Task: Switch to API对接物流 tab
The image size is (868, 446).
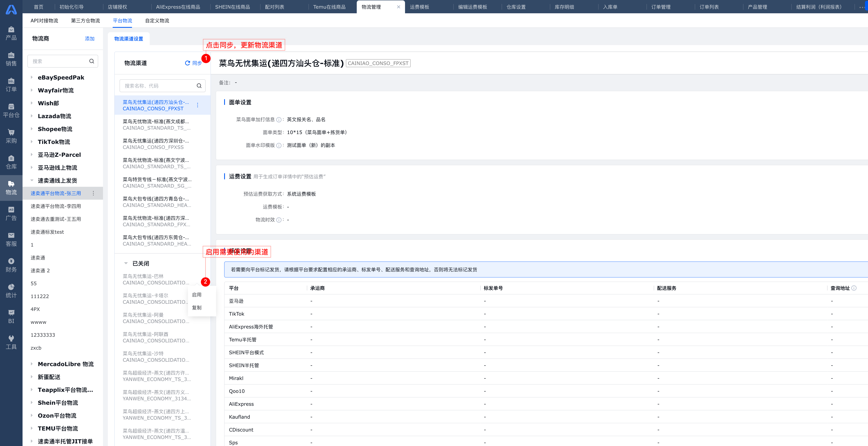Action: pos(44,21)
